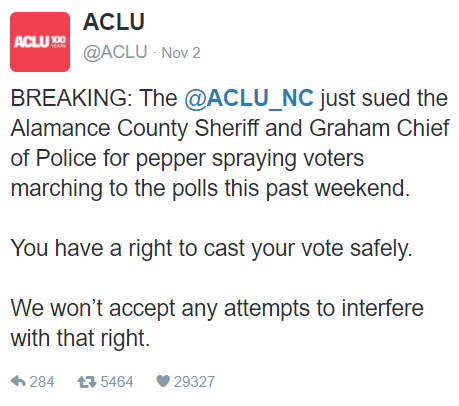This screenshot has height=406, width=459.
Task: Click the 284 replies count
Action: point(42,382)
